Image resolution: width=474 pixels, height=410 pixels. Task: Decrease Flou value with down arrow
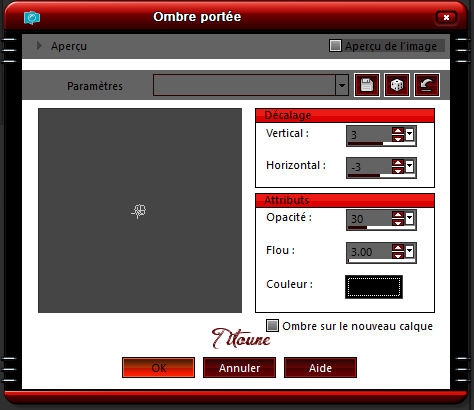398,255
